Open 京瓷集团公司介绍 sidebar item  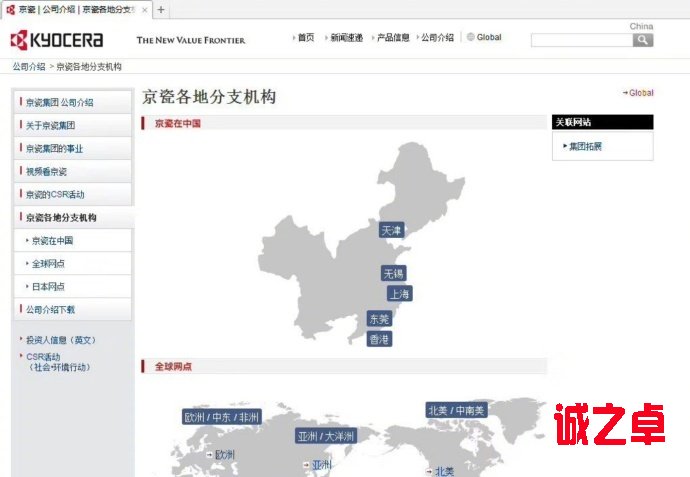73,103
